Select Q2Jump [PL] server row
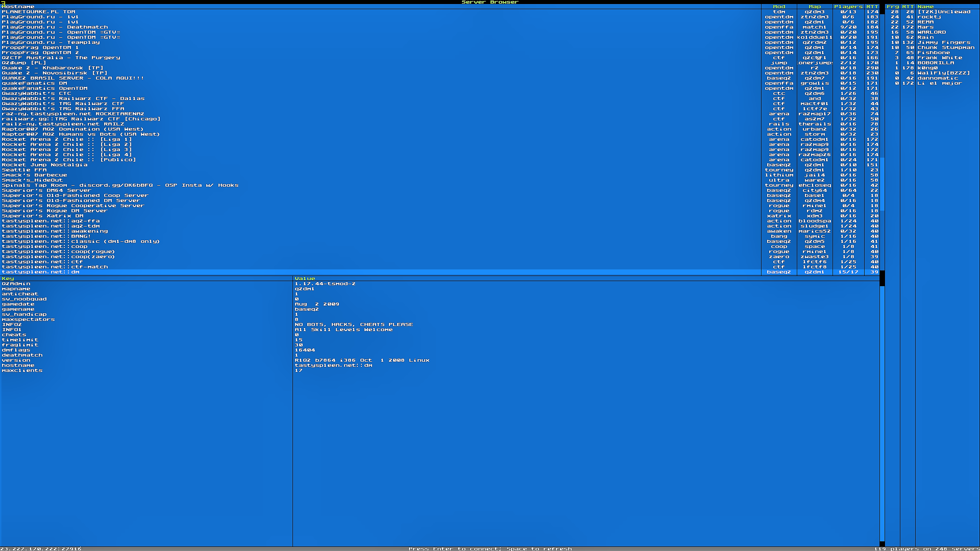Screen dimensions: 980x551 pyautogui.click(x=440, y=63)
